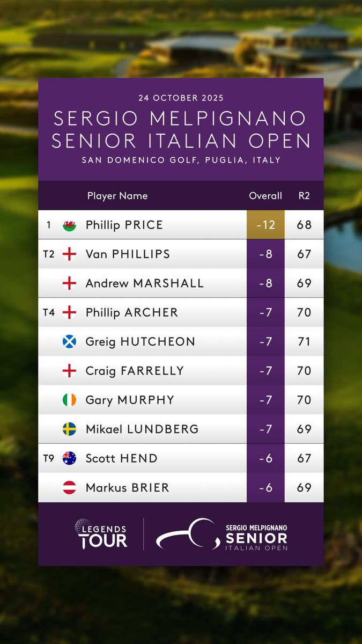Click Greig Hutcheon's R2 score of 71
Viewport: 362px width, 644px height.
[304, 342]
